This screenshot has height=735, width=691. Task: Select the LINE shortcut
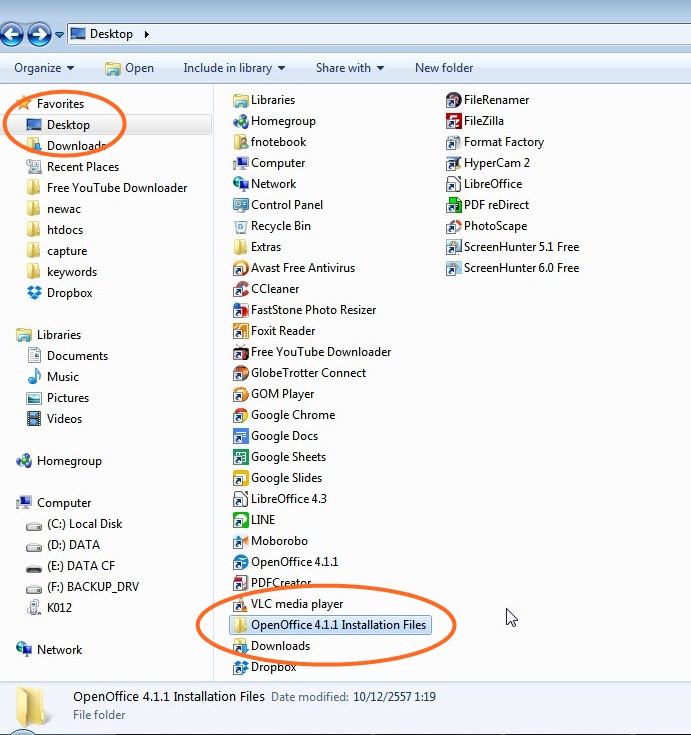click(254, 520)
